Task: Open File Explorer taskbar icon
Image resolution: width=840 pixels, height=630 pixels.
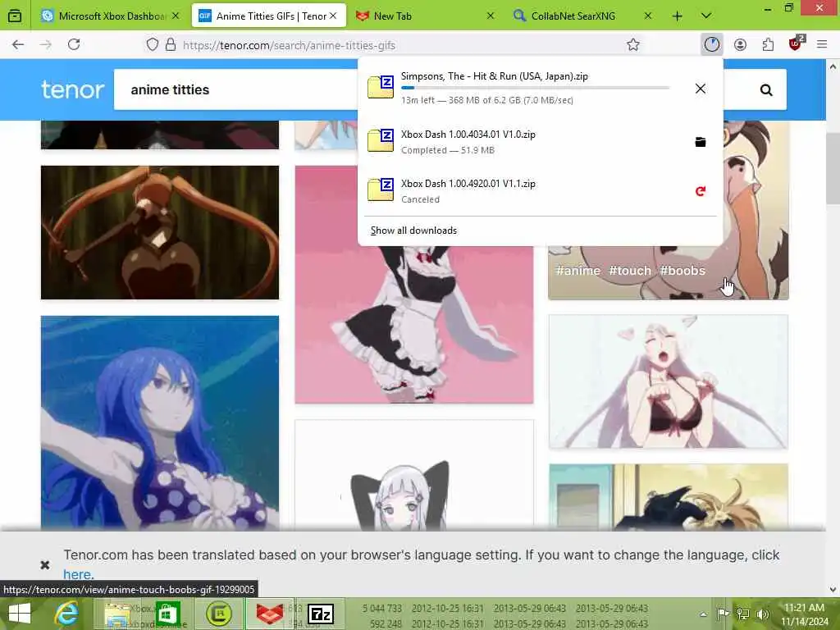Action: click(118, 614)
